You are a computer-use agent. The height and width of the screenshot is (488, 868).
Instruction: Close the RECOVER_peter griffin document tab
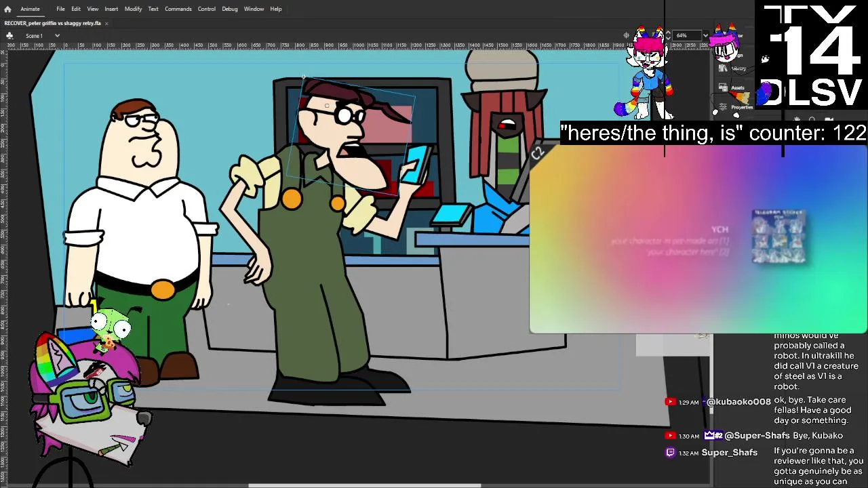pyautogui.click(x=106, y=23)
